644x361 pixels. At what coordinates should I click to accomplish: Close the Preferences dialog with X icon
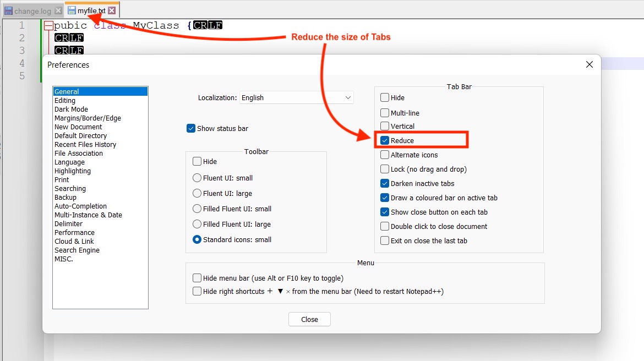coord(590,64)
